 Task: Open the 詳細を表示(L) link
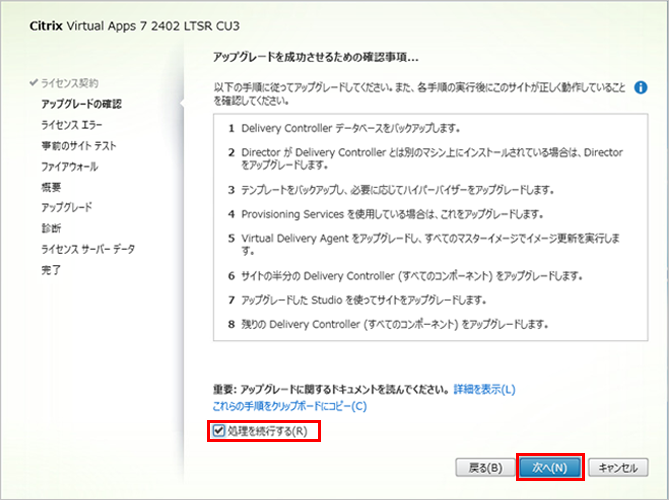point(485,388)
